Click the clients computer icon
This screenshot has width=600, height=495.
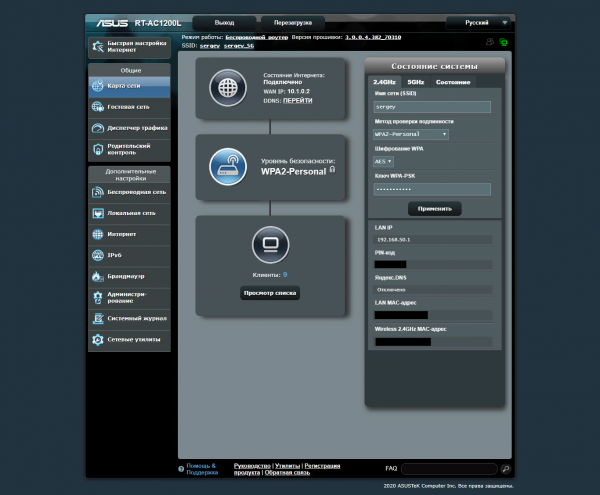(269, 244)
